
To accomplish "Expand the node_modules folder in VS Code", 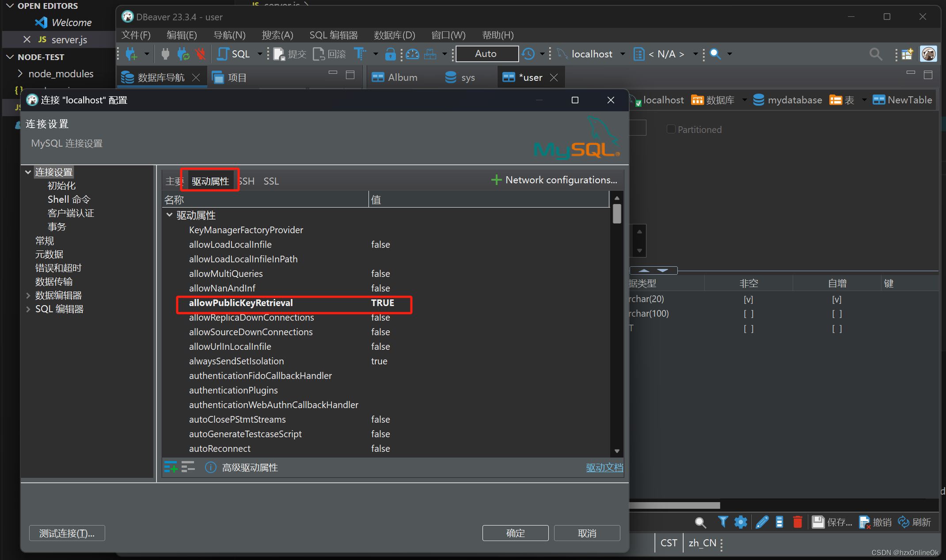I will coord(20,73).
